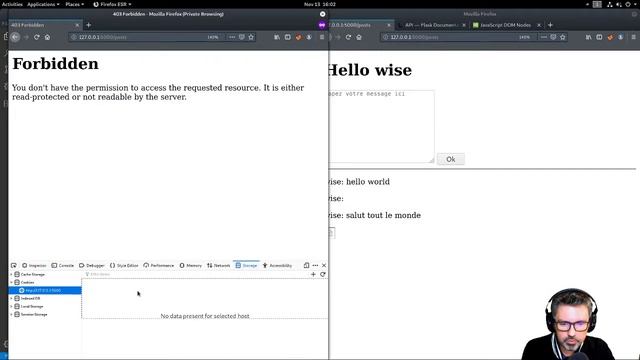Open the hamburger menu in the Private Browsing window

322,37
